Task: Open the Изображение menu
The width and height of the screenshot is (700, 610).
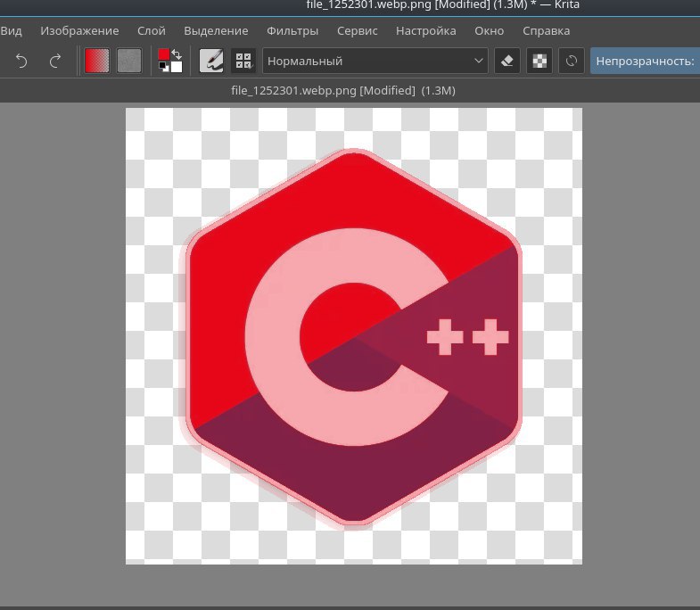Action: (x=79, y=31)
